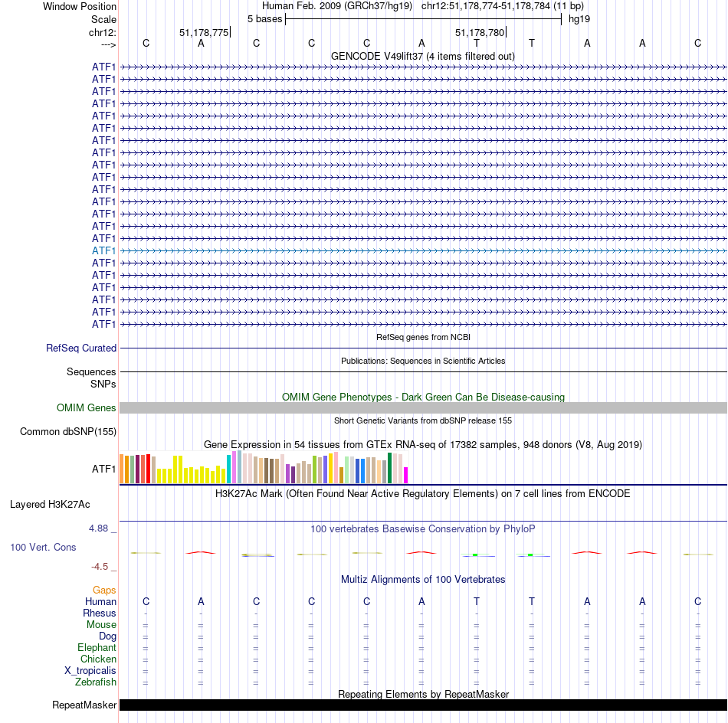728x723 pixels.
Task: Click the -4.5 PhyloP lower scale value
Action: pyautogui.click(x=100, y=566)
